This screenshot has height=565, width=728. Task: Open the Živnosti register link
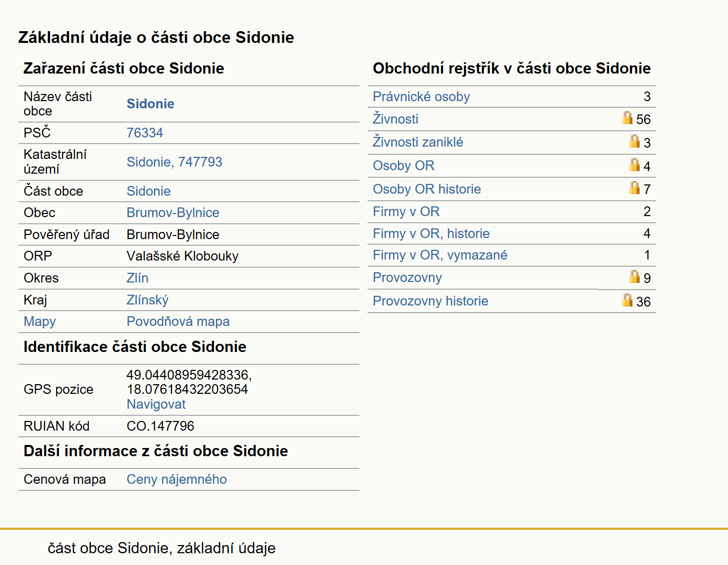click(395, 119)
